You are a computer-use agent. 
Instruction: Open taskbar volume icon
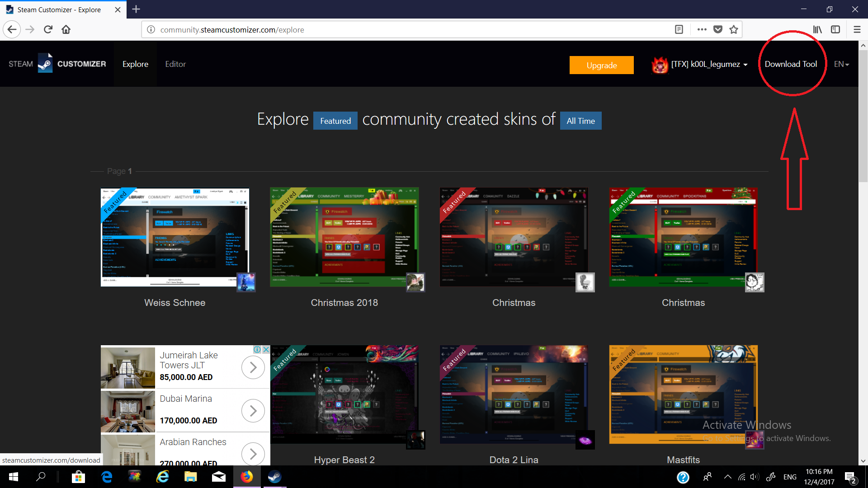(x=755, y=477)
